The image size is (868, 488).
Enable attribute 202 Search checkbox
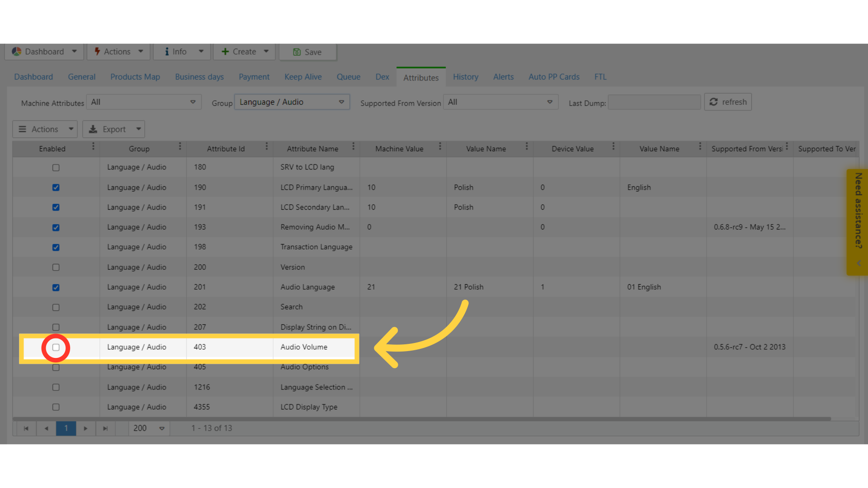tap(56, 307)
